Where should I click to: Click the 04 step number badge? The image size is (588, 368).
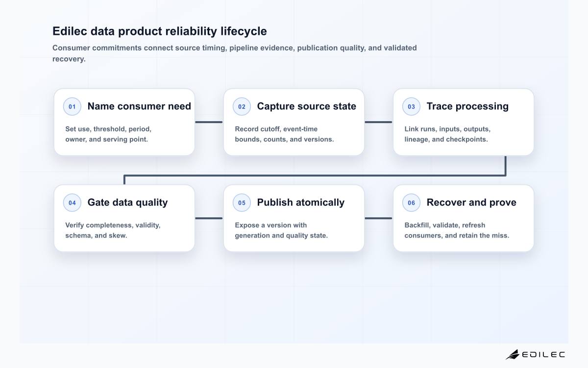point(72,203)
